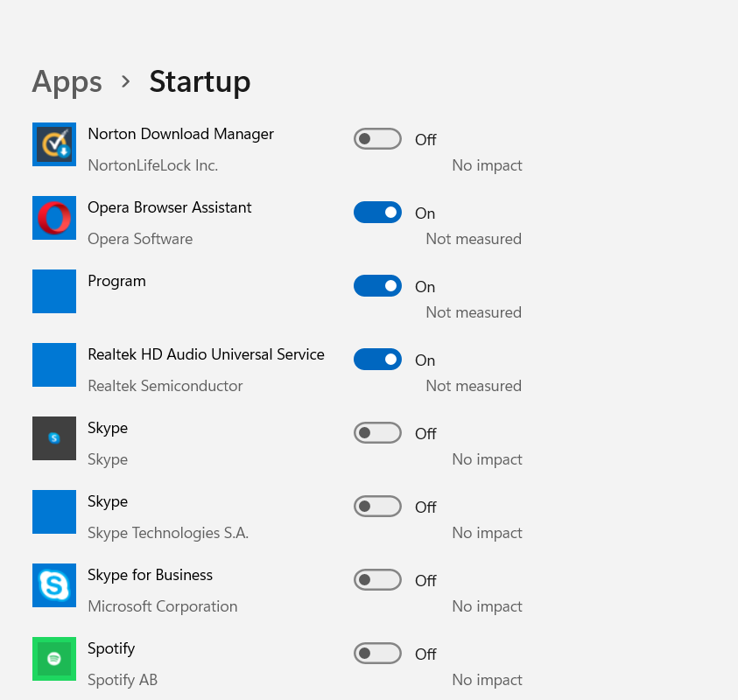Click Opera's Not measured status
This screenshot has width=738, height=700.
pos(474,239)
